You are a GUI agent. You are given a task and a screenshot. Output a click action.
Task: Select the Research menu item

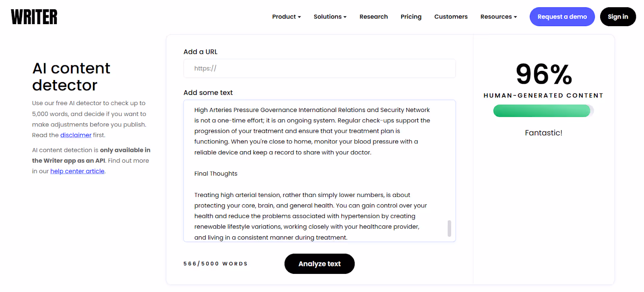(x=374, y=17)
